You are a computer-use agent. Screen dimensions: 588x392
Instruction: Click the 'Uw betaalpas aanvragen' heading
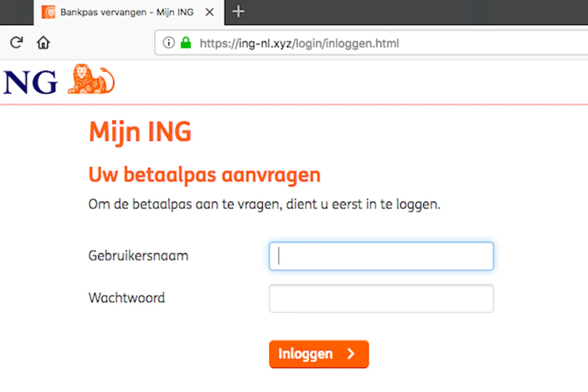point(204,175)
